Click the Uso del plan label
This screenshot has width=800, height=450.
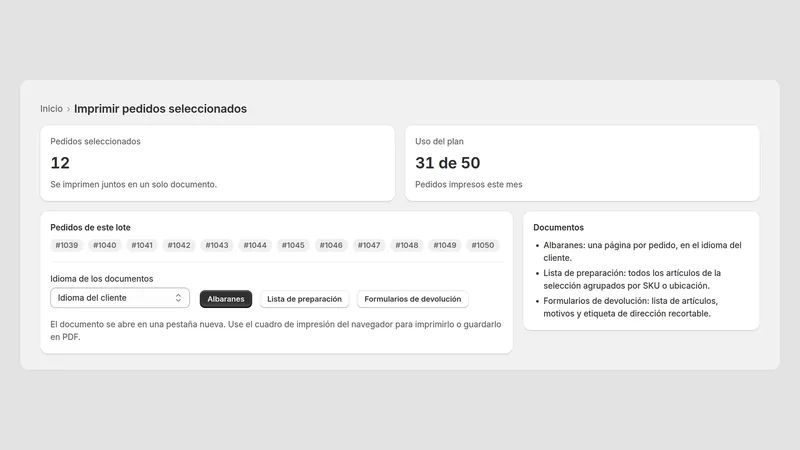(439, 141)
